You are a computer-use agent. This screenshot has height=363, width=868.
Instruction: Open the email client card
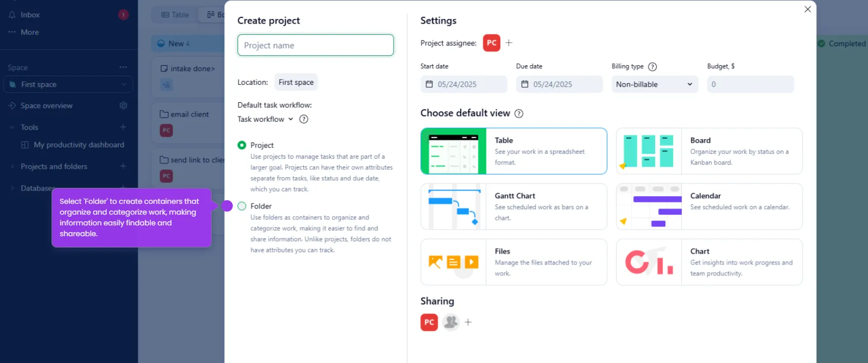(x=189, y=123)
